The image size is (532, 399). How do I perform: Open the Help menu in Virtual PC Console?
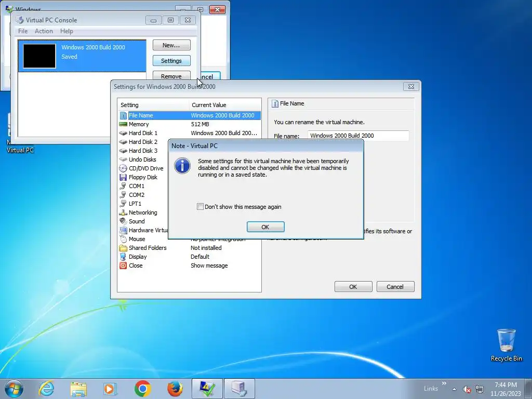tap(66, 31)
